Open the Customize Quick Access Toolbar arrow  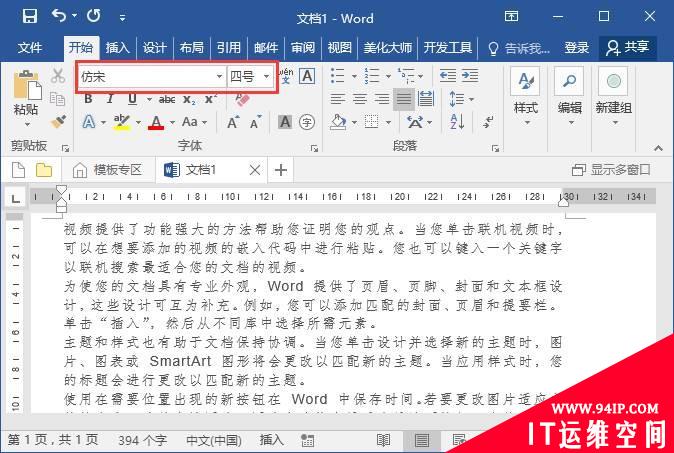point(123,18)
